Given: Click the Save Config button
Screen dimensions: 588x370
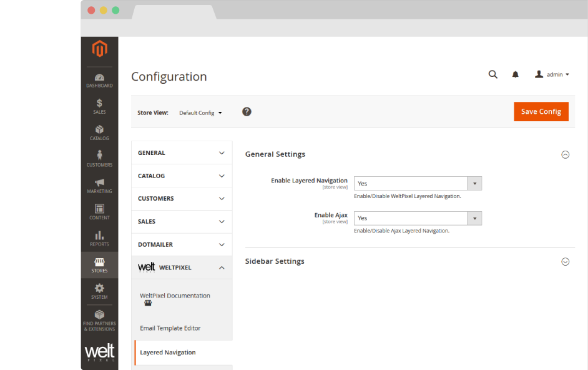Looking at the screenshot, I should [x=541, y=111].
